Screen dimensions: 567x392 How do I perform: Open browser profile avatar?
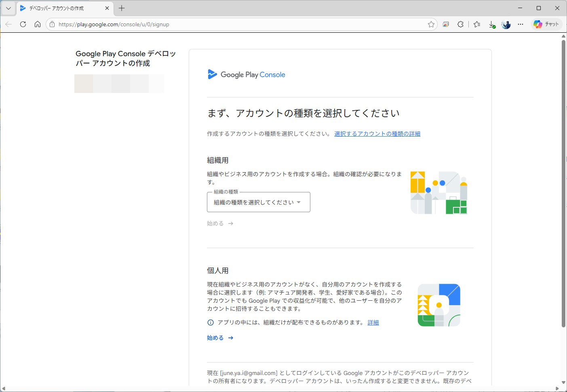coord(506,24)
